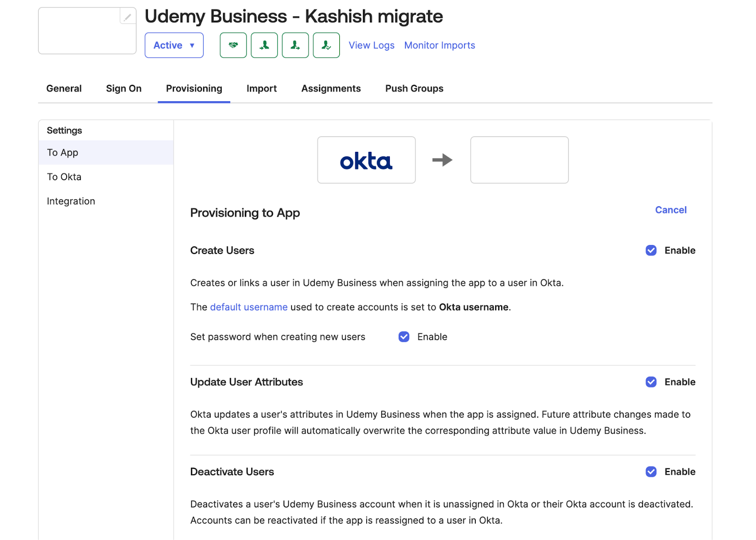Click the Update User Attributes heading
The image size is (756, 540).
click(247, 382)
